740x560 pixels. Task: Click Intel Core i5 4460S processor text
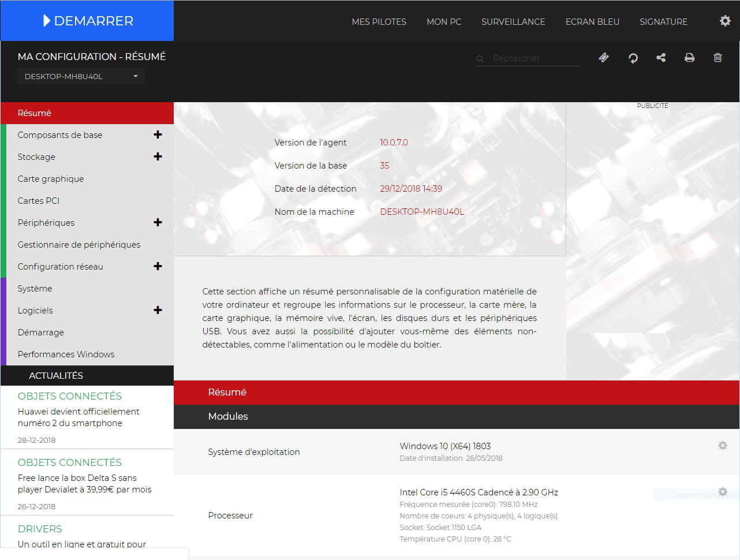pos(479,492)
